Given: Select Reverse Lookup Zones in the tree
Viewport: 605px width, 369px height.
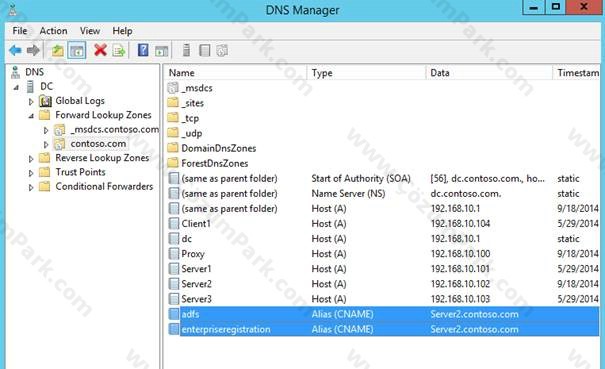Looking at the screenshot, I should [x=102, y=158].
